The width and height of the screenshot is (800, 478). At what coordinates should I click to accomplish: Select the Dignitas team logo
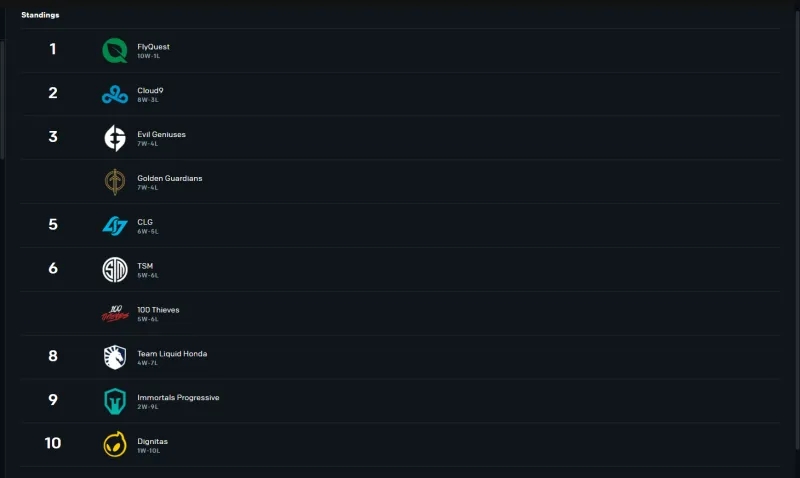coord(115,445)
